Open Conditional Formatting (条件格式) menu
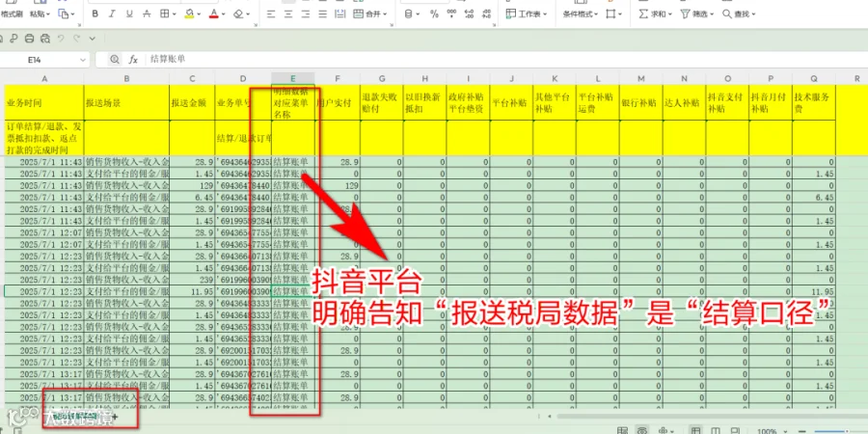This screenshot has width=868, height=434. (581, 14)
